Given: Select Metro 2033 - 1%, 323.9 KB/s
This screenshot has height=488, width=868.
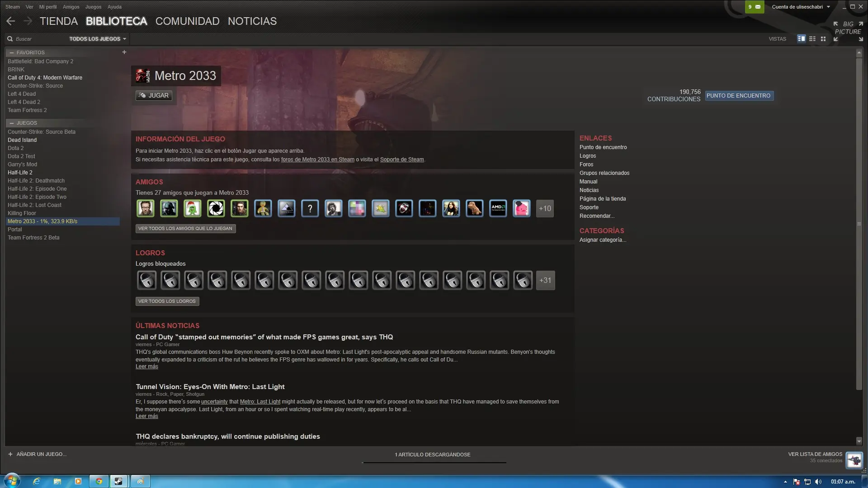Looking at the screenshot, I should 63,221.
